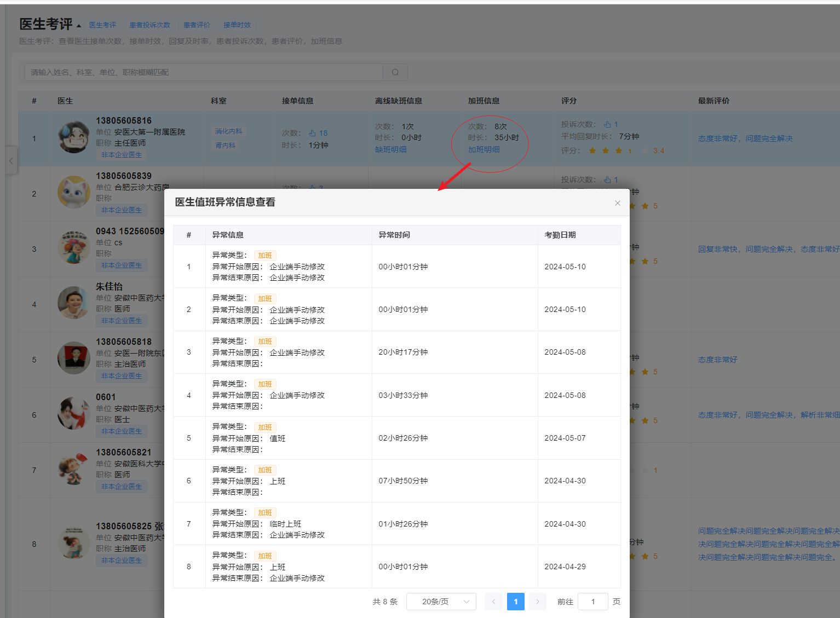Image resolution: width=840 pixels, height=618 pixels.
Task: Open 缺班明细 link in row 1
Action: pos(390,149)
